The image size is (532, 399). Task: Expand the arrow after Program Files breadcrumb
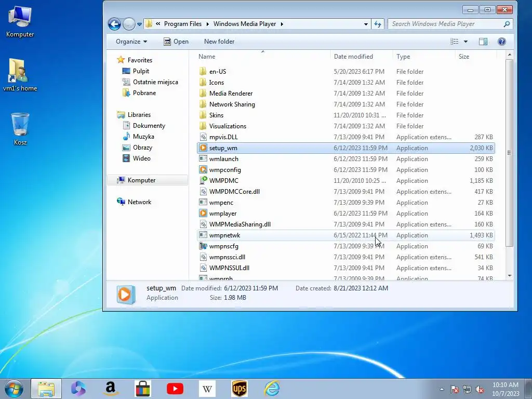pos(207,24)
